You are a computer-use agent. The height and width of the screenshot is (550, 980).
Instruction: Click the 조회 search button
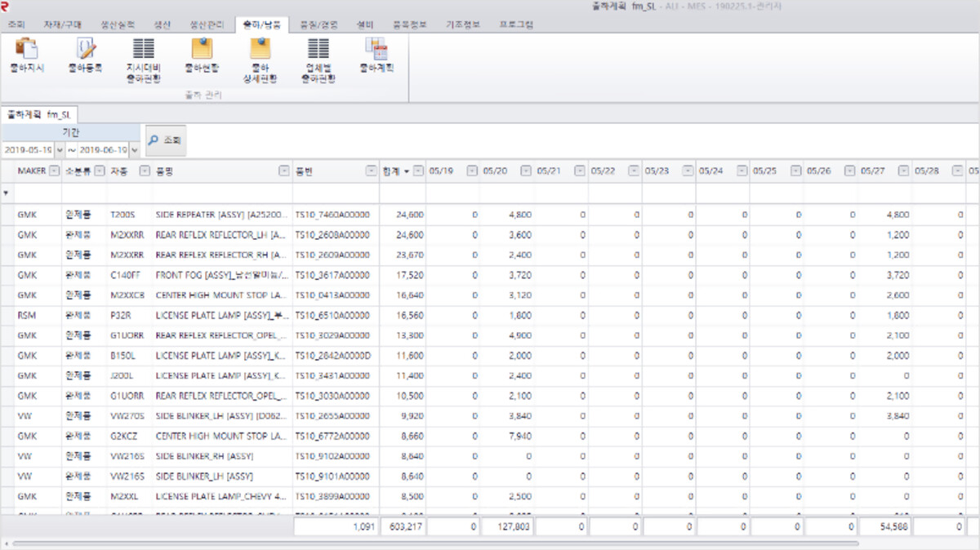[166, 140]
